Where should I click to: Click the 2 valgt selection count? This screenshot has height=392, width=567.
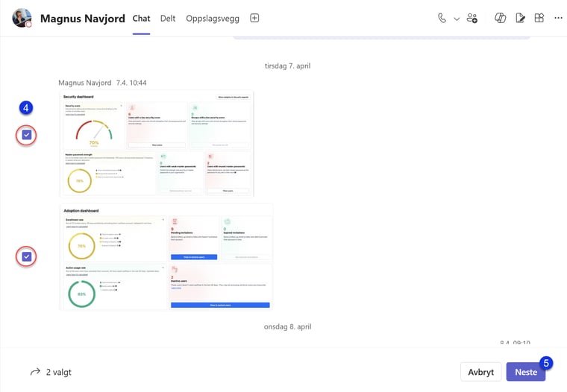(59, 372)
